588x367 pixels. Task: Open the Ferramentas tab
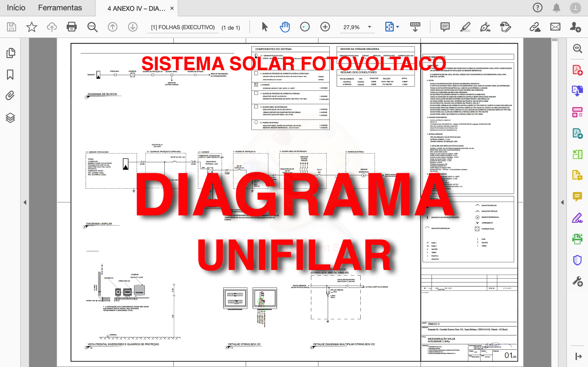(60, 8)
